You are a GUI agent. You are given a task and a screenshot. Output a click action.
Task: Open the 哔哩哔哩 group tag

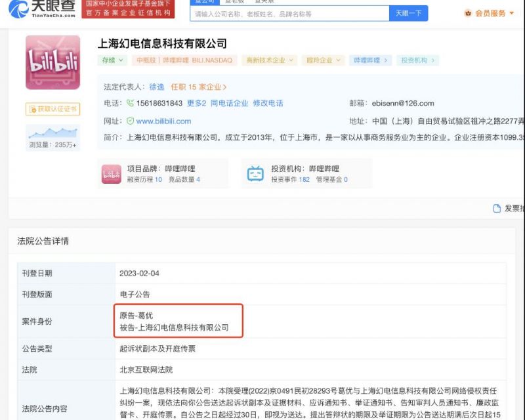[370, 60]
